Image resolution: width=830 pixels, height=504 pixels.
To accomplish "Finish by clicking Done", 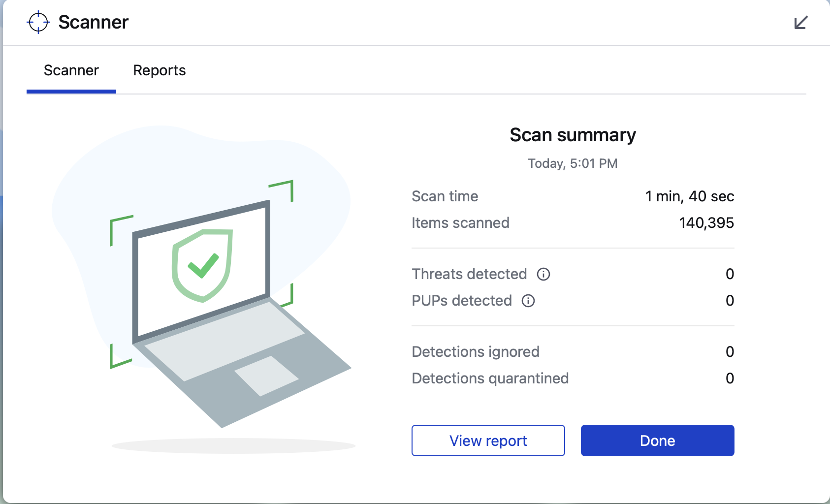I will [x=658, y=441].
